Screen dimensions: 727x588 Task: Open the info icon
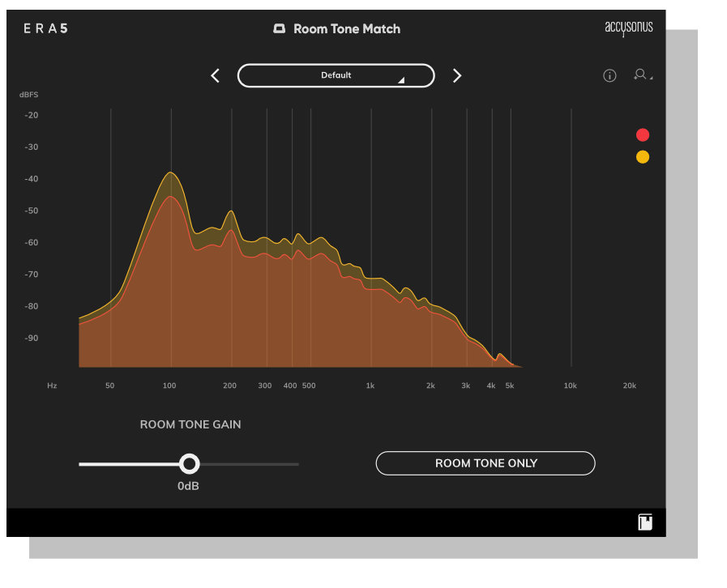pyautogui.click(x=609, y=75)
